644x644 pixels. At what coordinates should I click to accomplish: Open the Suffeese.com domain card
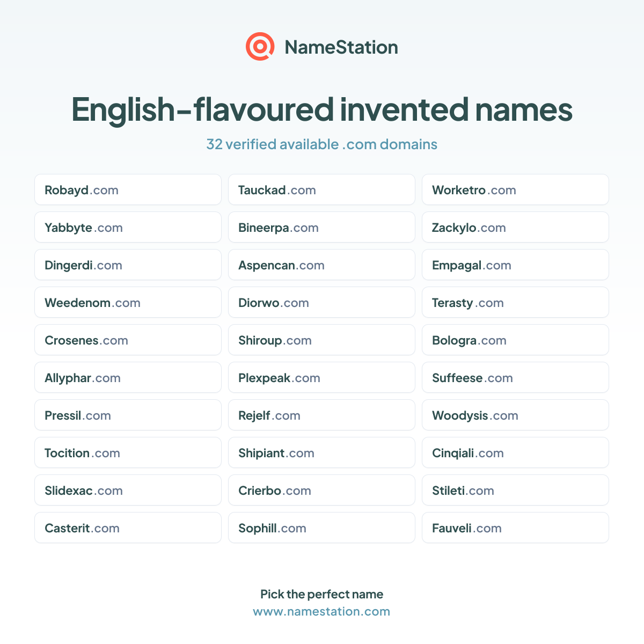click(515, 377)
